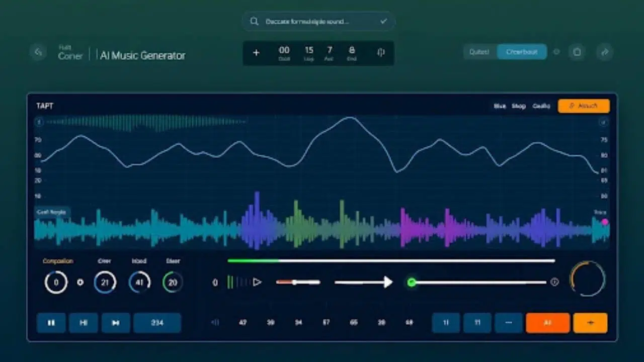This screenshot has width=644, height=362.
Task: Click the clipboard icon in the top right
Action: pos(577,52)
